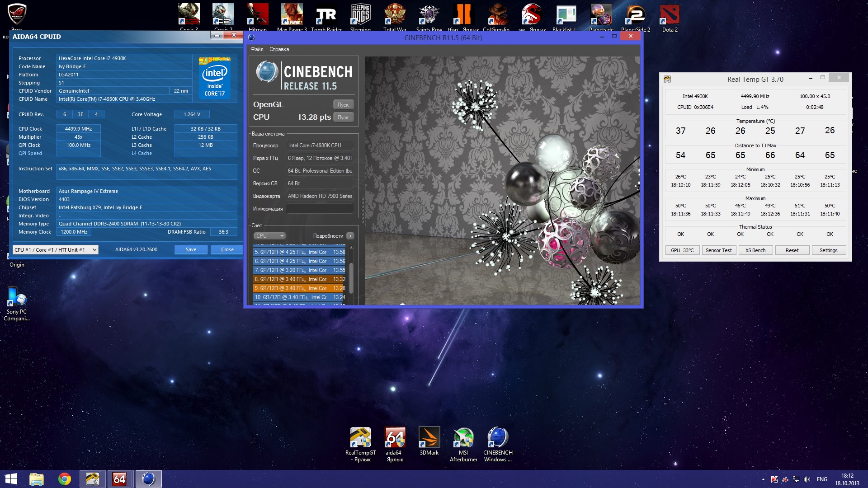868x488 pixels.
Task: Click ENG language indicator in taskbar
Action: click(822, 479)
